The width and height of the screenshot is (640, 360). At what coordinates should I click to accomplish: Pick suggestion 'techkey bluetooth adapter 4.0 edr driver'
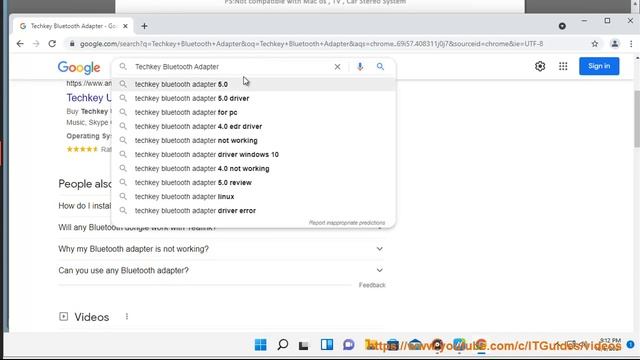(x=253, y=127)
